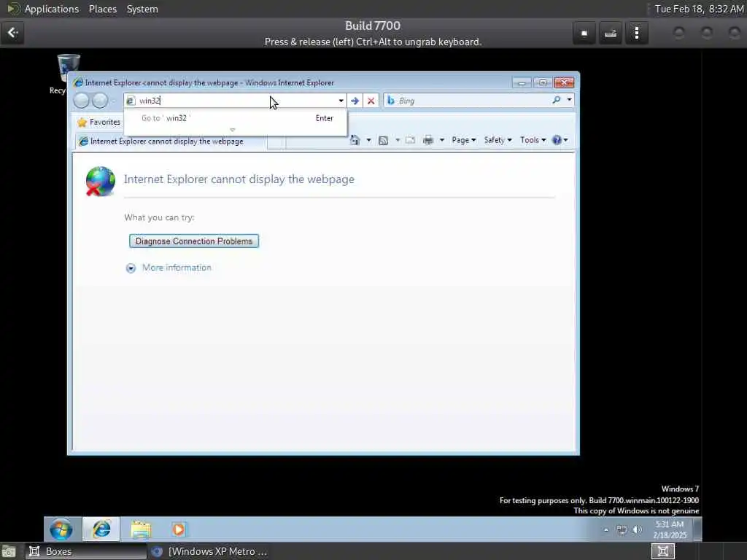Screen dimensions: 747x560
Task: Open the Places menu
Action: pyautogui.click(x=102, y=9)
